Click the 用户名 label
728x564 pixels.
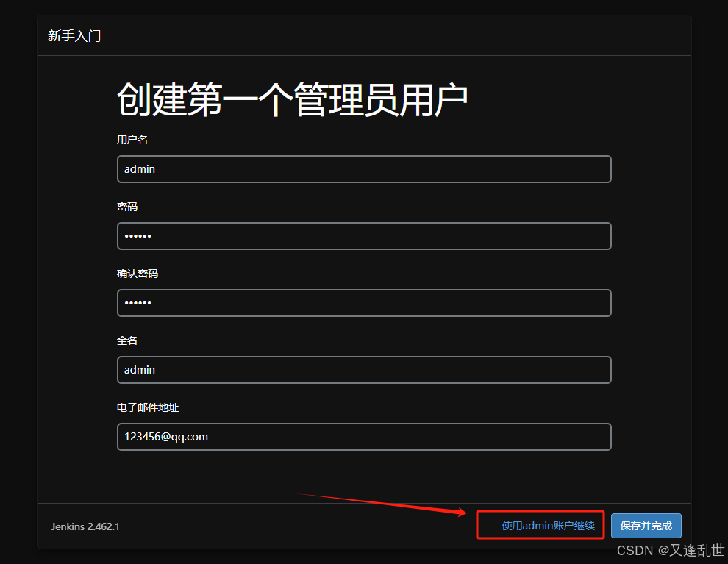pos(132,140)
